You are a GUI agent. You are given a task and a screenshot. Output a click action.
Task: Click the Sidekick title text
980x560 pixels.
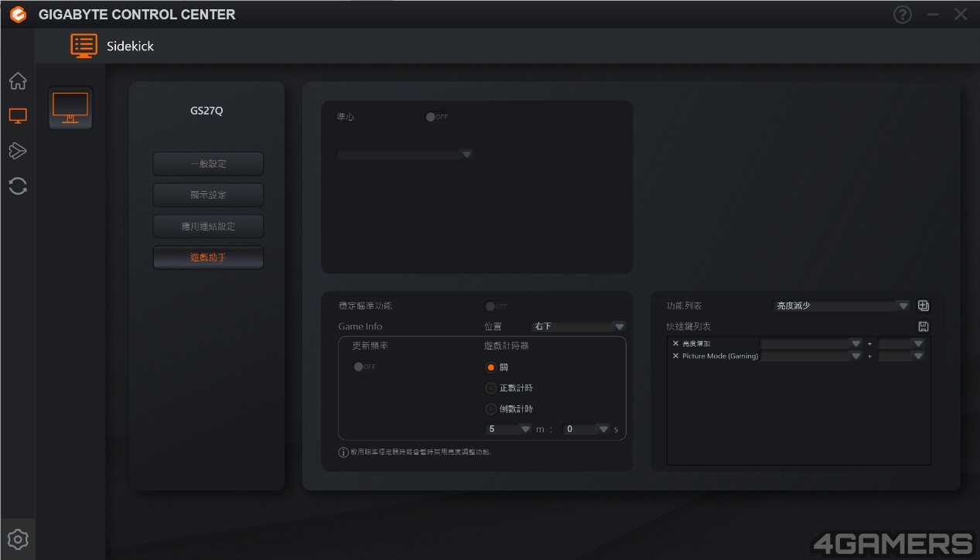click(x=130, y=46)
